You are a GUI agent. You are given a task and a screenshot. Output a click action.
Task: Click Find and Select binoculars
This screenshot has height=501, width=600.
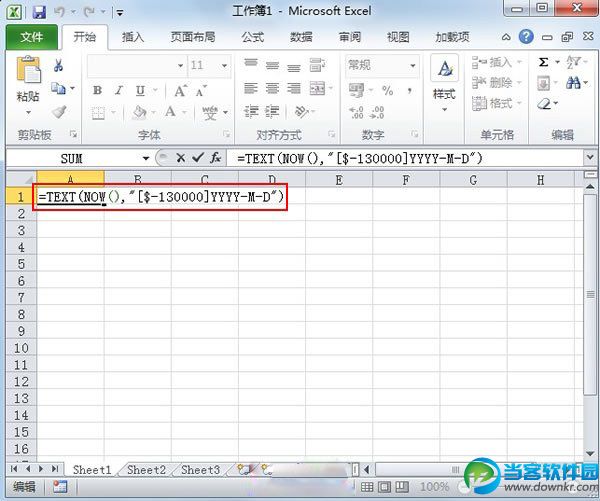573,83
